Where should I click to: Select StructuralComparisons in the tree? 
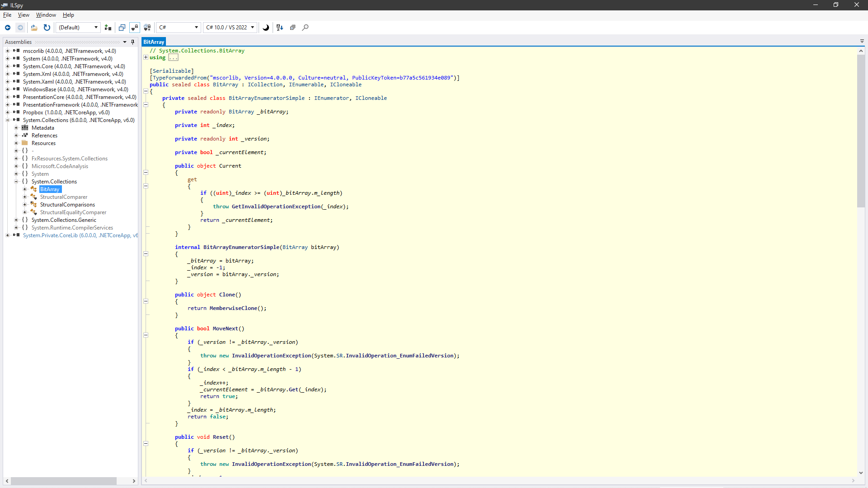click(67, 205)
